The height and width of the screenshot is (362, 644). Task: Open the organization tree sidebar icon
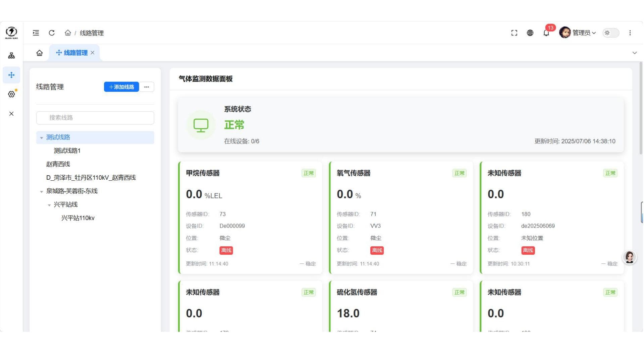point(11,56)
